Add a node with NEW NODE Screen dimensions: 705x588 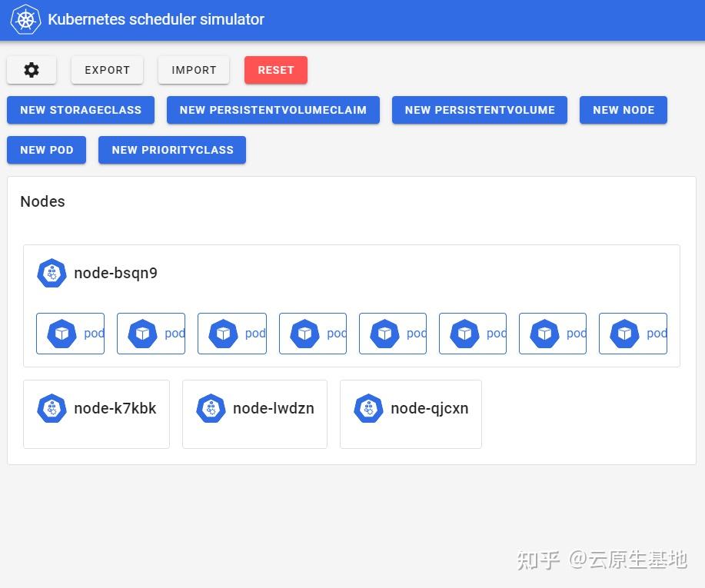point(623,110)
